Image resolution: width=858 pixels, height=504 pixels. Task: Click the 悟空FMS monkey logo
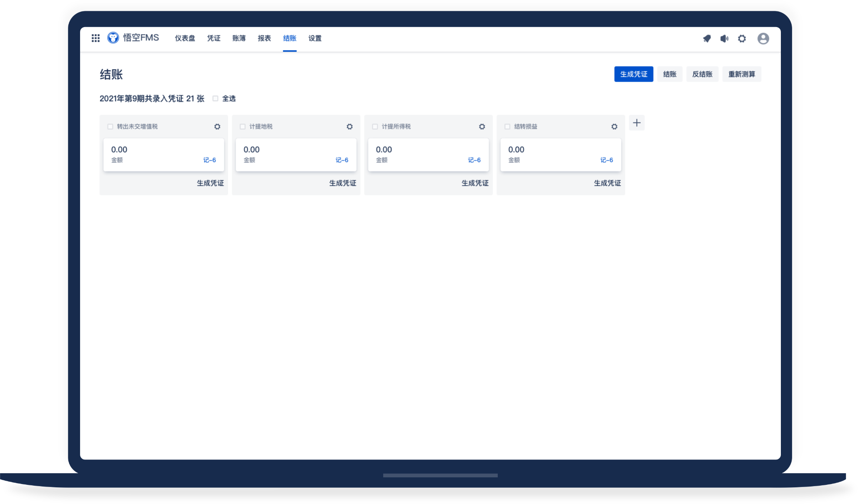[113, 38]
